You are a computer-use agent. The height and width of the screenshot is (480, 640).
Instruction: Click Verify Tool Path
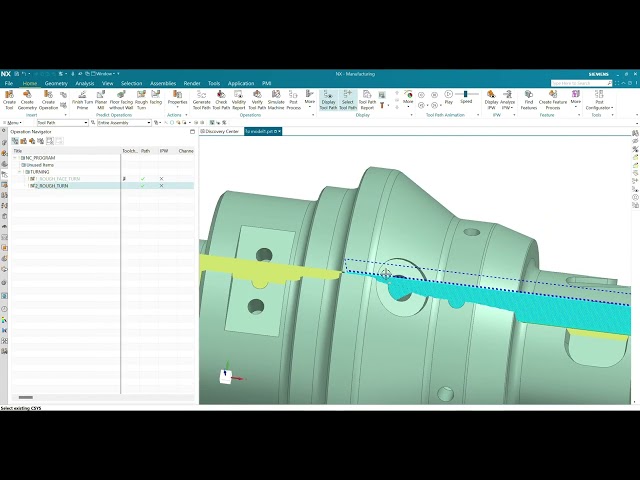[x=257, y=100]
